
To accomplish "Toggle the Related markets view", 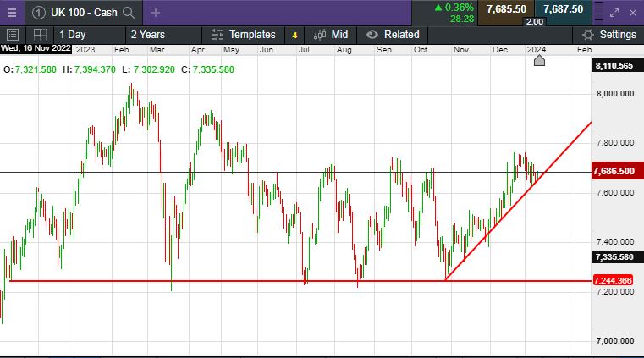I will [x=393, y=35].
